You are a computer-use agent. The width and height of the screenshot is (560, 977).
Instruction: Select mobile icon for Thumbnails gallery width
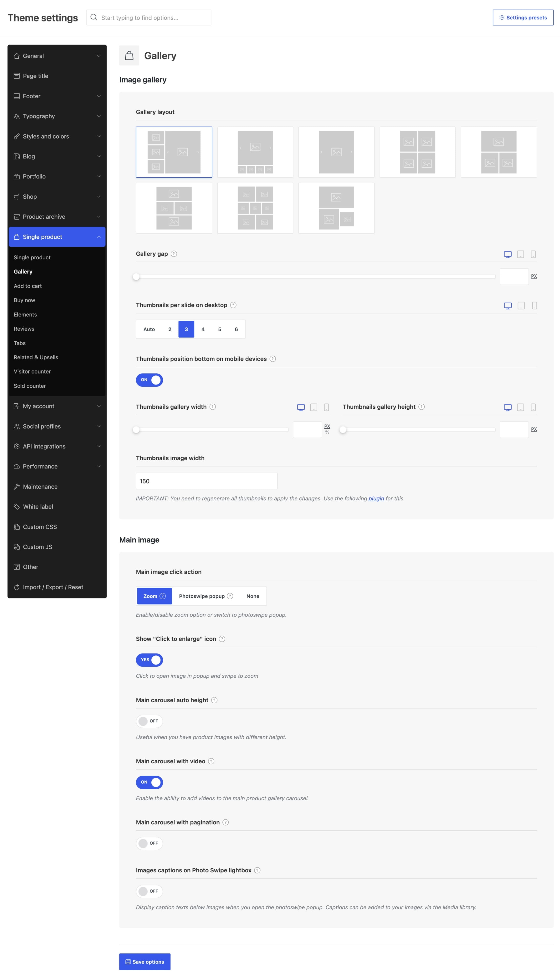pyautogui.click(x=327, y=407)
